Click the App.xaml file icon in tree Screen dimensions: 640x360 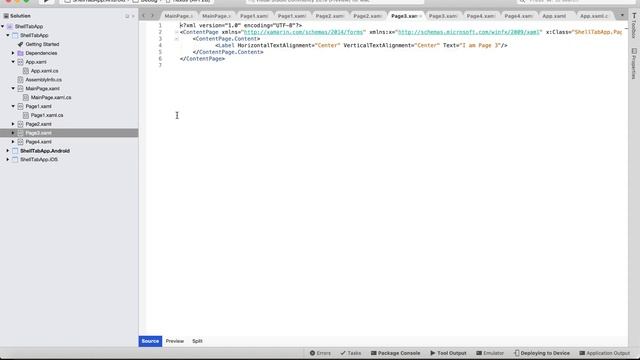(20, 62)
